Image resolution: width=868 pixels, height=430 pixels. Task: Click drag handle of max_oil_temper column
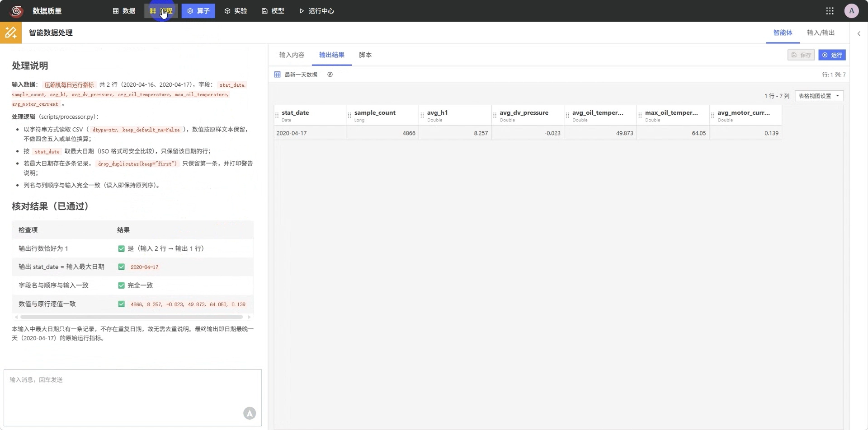640,116
